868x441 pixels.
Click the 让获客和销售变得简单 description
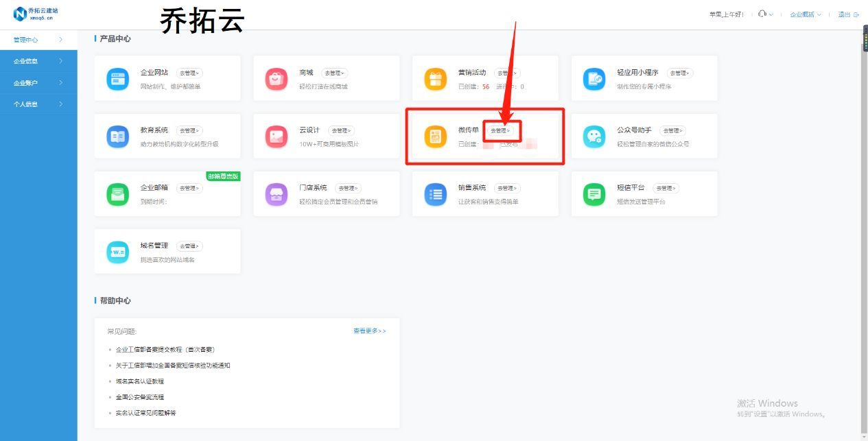(489, 202)
